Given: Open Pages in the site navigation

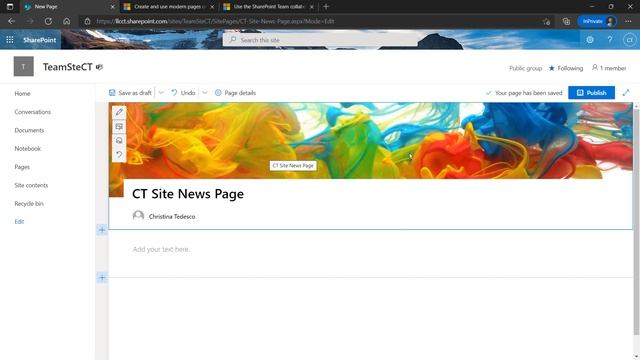Looking at the screenshot, I should tap(22, 167).
